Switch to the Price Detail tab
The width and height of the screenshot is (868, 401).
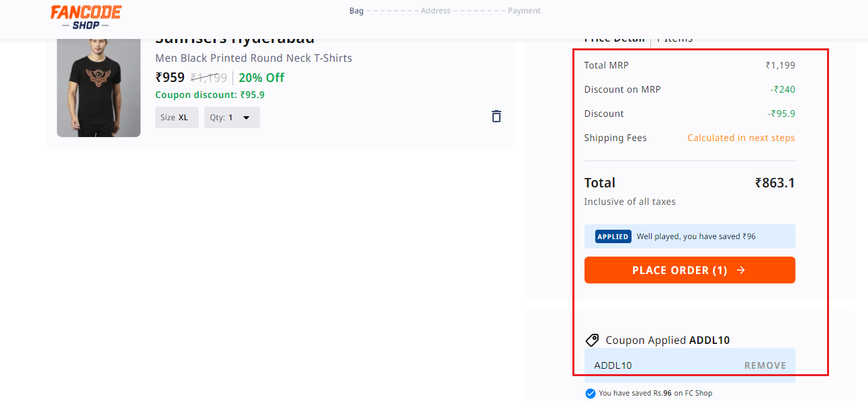[614, 38]
